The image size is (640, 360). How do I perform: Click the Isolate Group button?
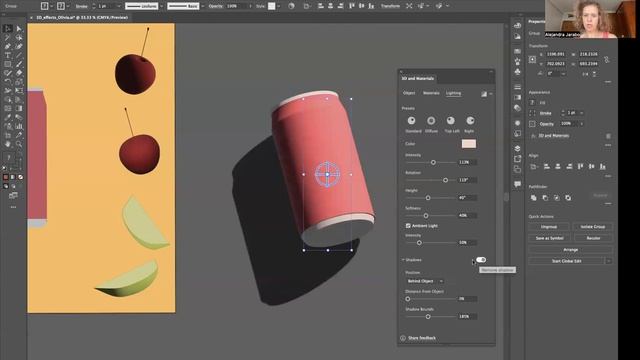[x=593, y=227]
